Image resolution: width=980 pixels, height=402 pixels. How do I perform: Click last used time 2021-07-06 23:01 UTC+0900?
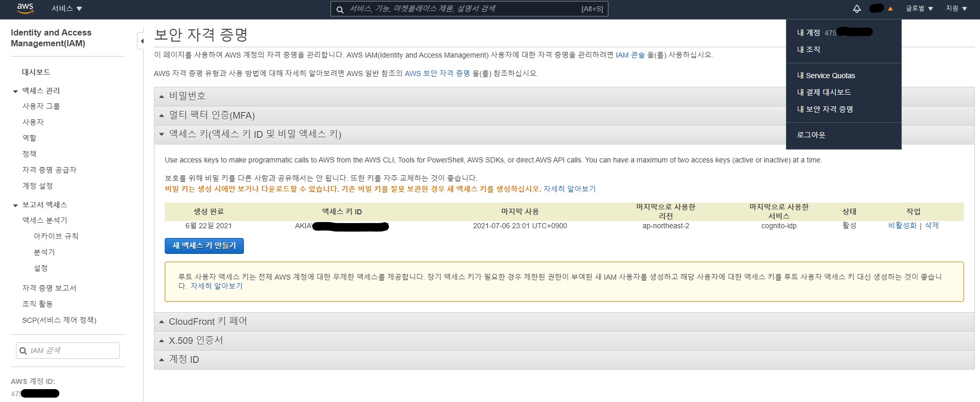(520, 226)
